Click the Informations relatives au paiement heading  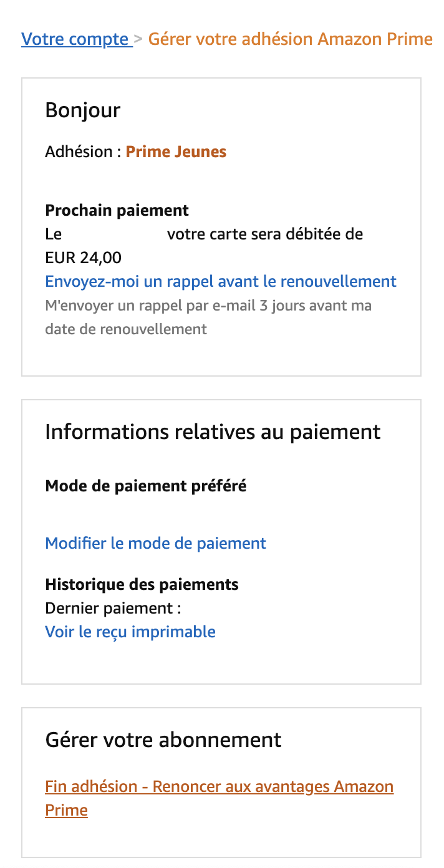pos(213,431)
